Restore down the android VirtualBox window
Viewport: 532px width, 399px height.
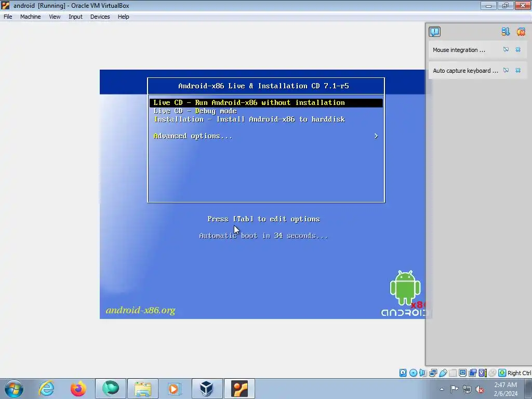506,5
